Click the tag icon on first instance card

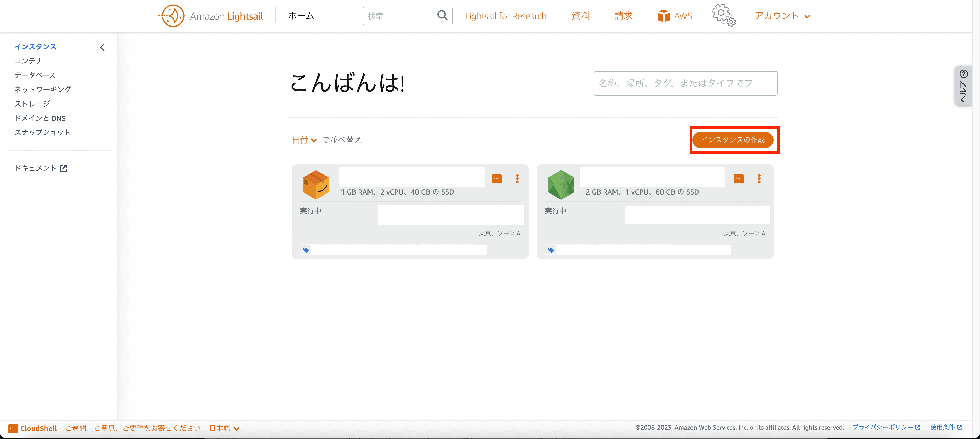tap(305, 250)
